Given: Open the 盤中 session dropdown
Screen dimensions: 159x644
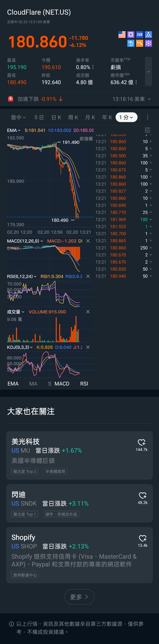Looking at the screenshot, I should point(18,117).
